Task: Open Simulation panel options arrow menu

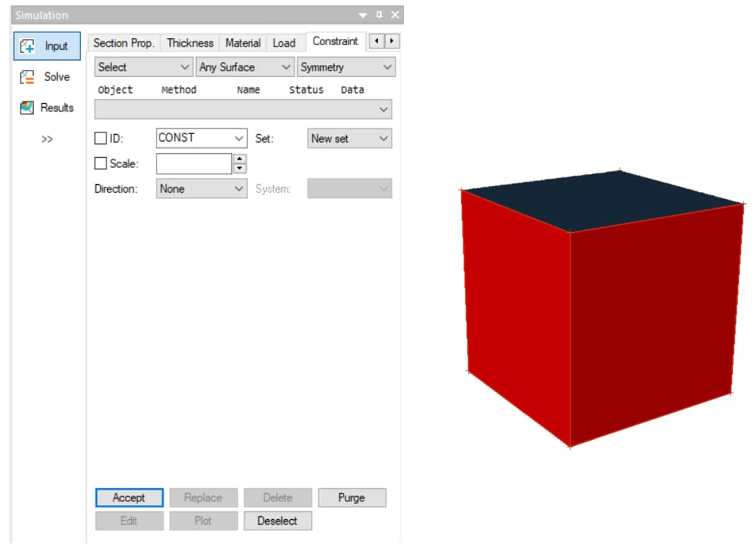Action: tap(363, 15)
